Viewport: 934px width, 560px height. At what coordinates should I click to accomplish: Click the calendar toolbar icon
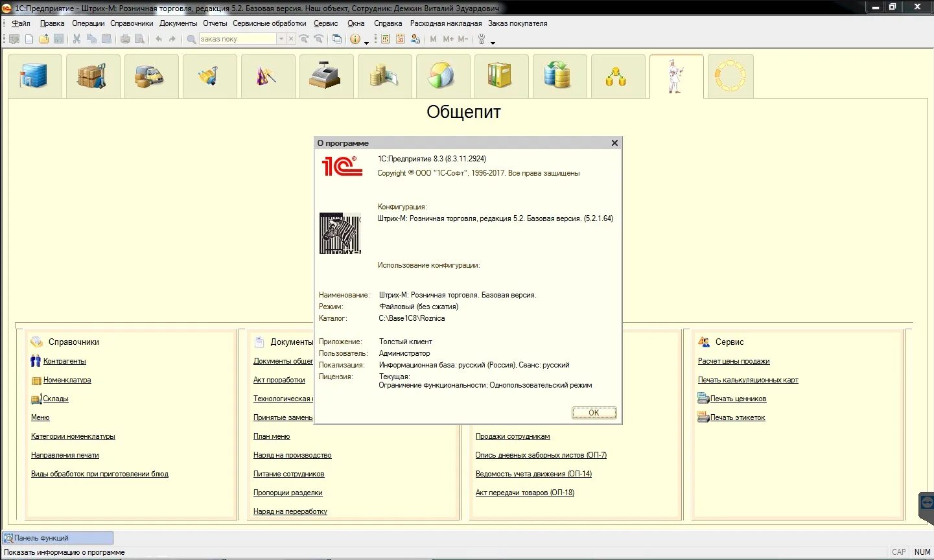point(400,39)
